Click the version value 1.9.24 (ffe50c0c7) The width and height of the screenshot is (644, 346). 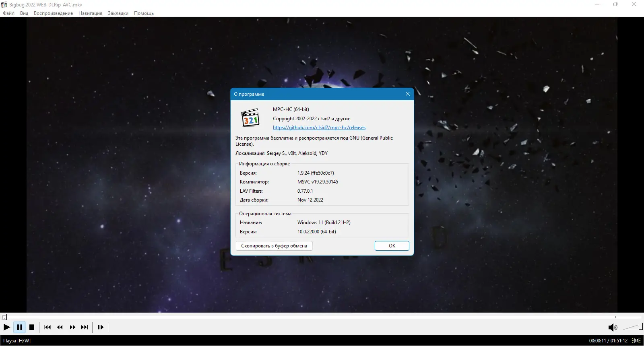click(x=316, y=173)
